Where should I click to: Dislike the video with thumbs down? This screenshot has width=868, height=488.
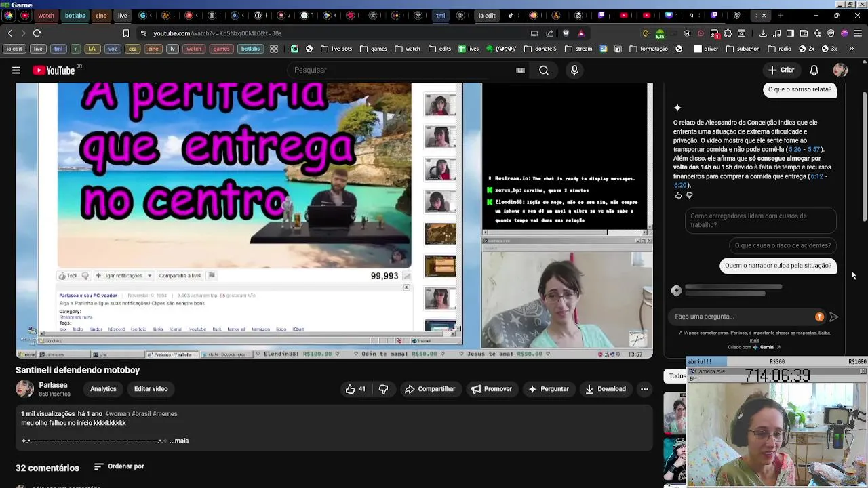click(x=384, y=389)
